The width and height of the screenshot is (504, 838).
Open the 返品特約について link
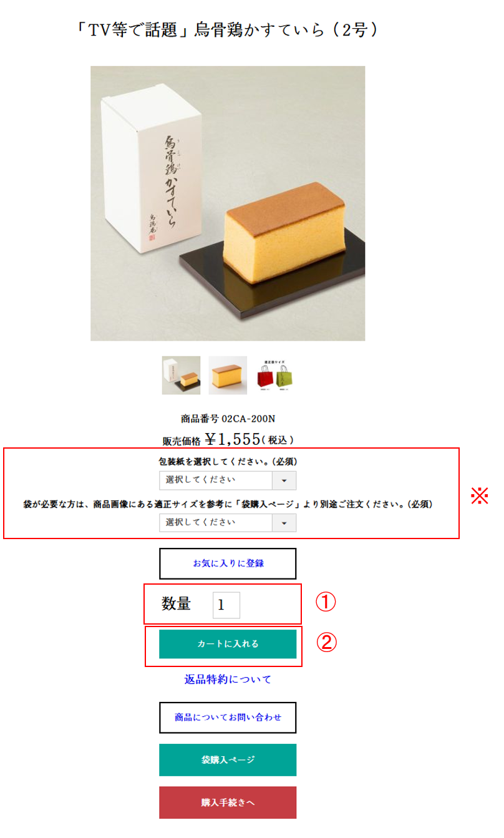pos(228,680)
